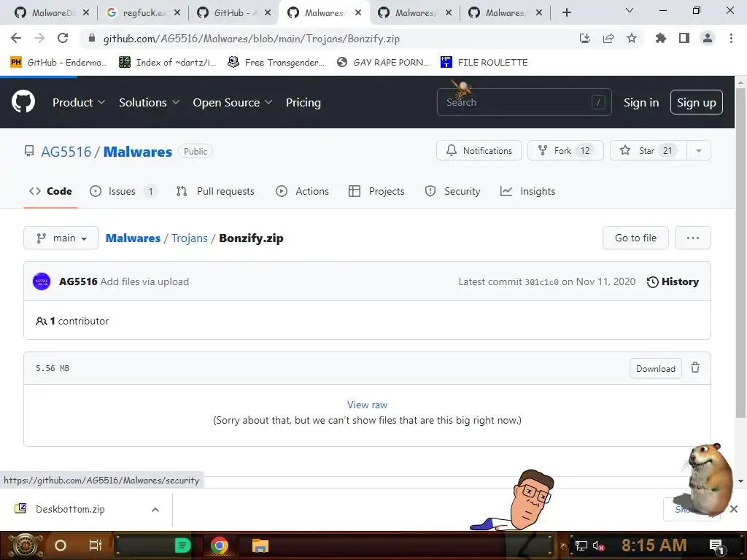Screen dimensions: 747x560
Task: Open AG5516 owner link
Action: 66,152
